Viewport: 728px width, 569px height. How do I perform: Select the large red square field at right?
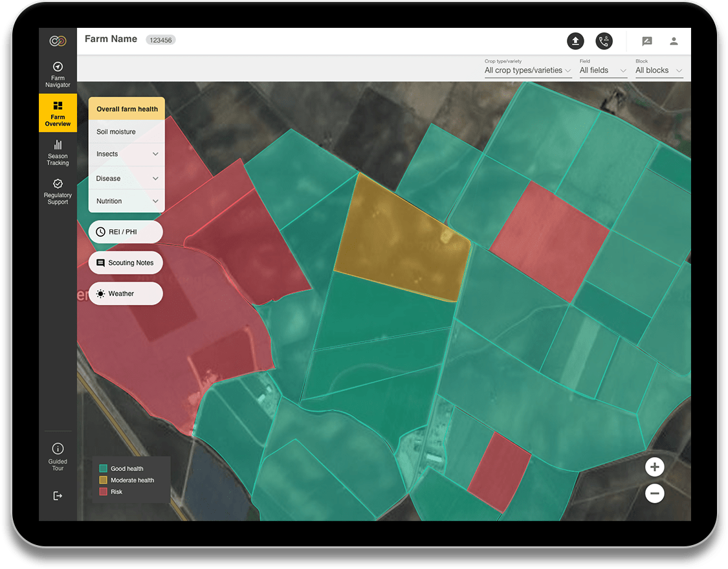point(550,241)
